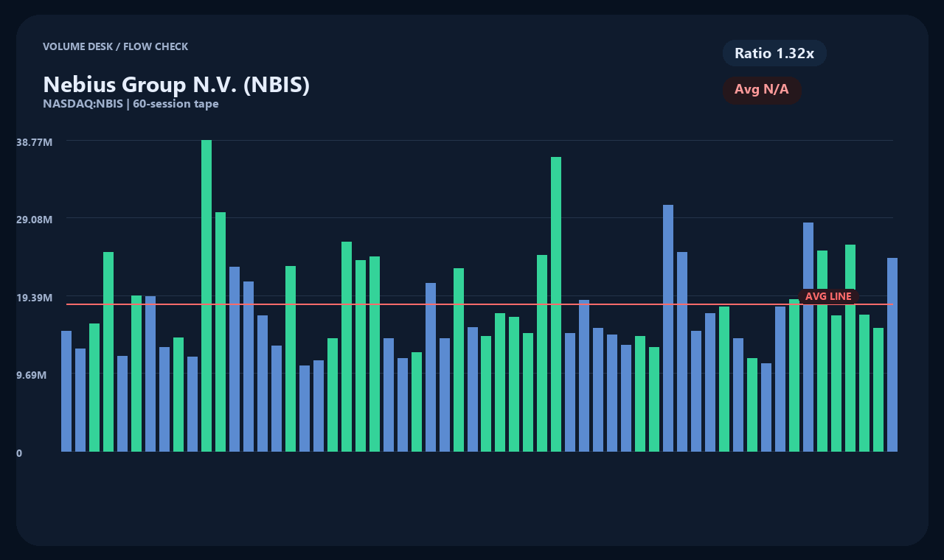This screenshot has height=560, width=944.
Task: Click the 29.08M axis label
Action: tap(34, 220)
